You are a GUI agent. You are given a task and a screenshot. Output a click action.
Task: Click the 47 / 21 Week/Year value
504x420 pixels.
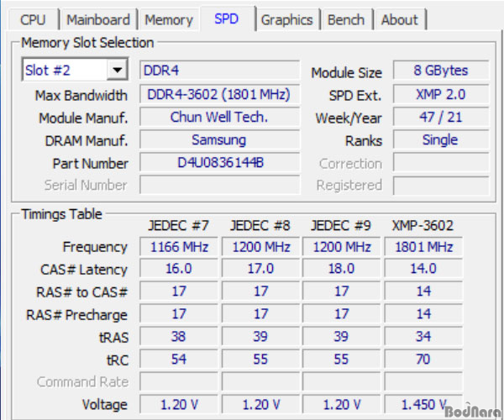point(441,117)
